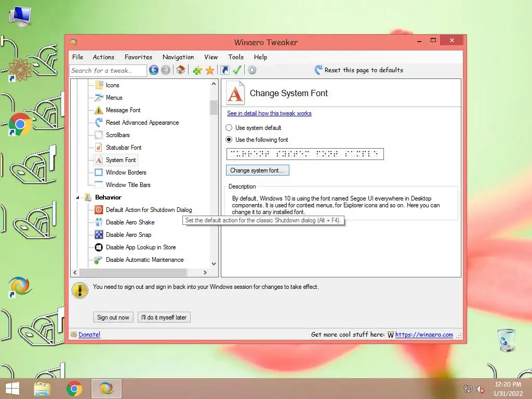This screenshot has width=532, height=399.
Task: Click the grey forward navigation icon
Action: 166,70
